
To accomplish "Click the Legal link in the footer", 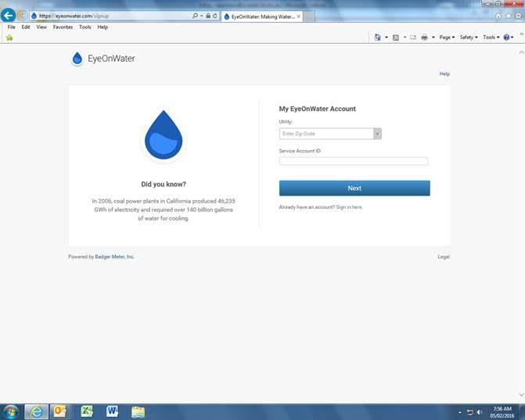I will [444, 257].
